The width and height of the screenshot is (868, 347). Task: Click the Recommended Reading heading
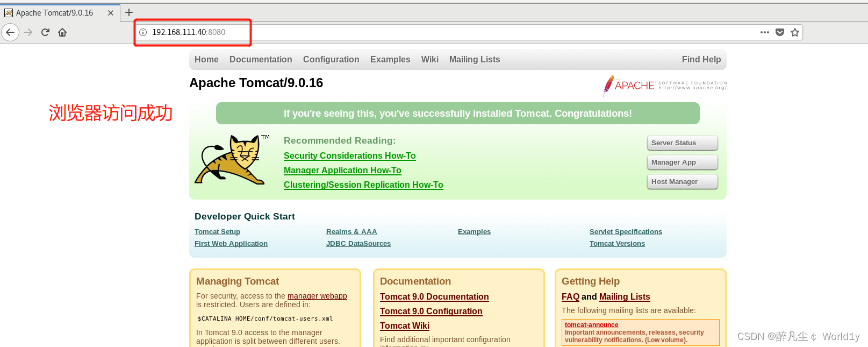point(340,140)
